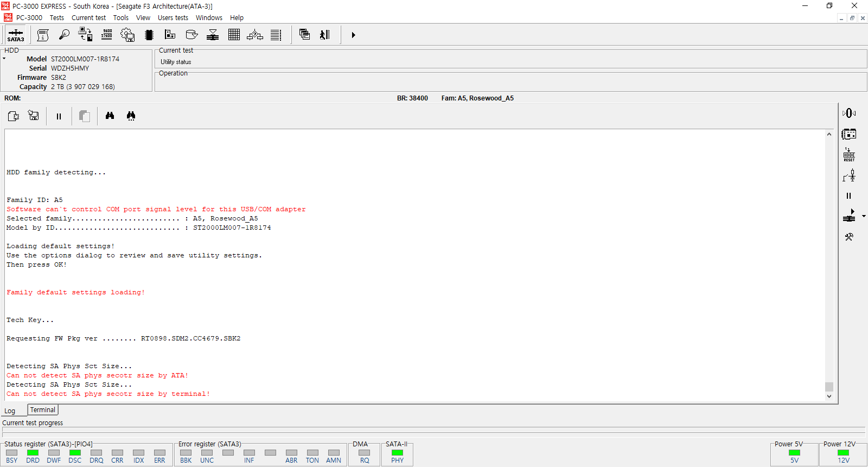868x467 pixels.
Task: Click the ROM chip toolbar icon
Action: tap(149, 35)
